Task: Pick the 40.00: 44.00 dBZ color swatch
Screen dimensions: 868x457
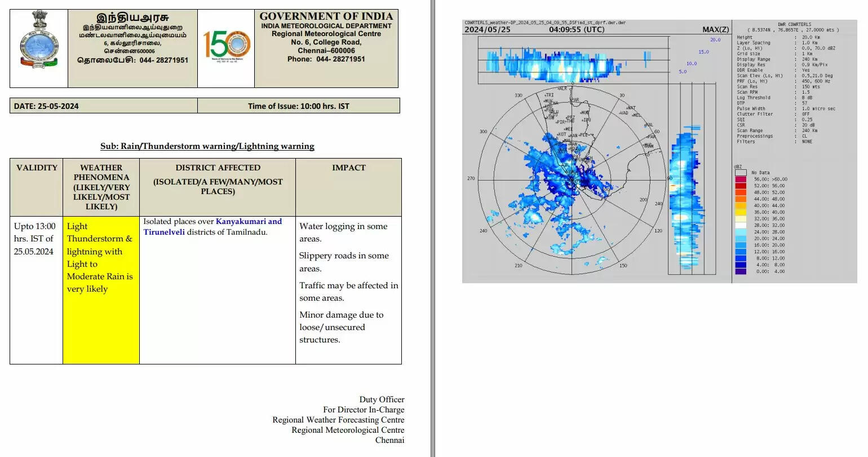Action: pos(741,205)
